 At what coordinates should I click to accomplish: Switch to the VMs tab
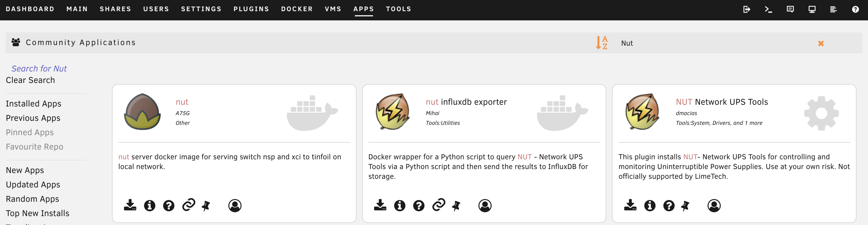point(333,9)
